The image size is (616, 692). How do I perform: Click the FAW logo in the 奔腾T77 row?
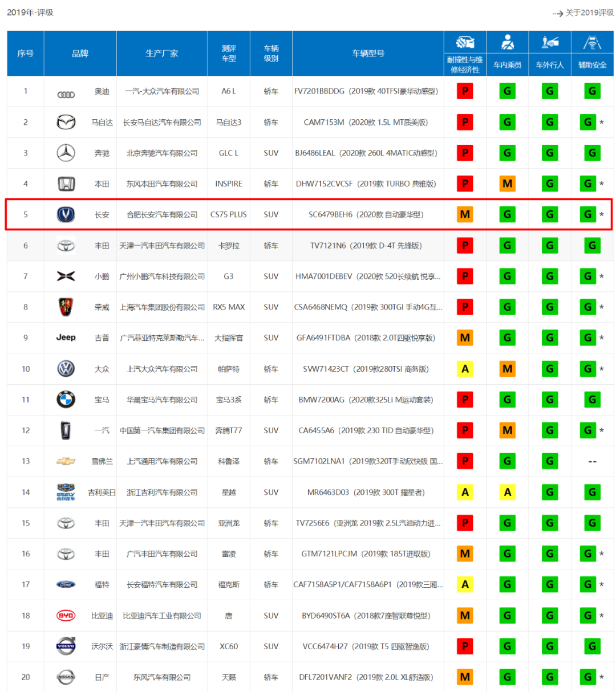coord(66,430)
